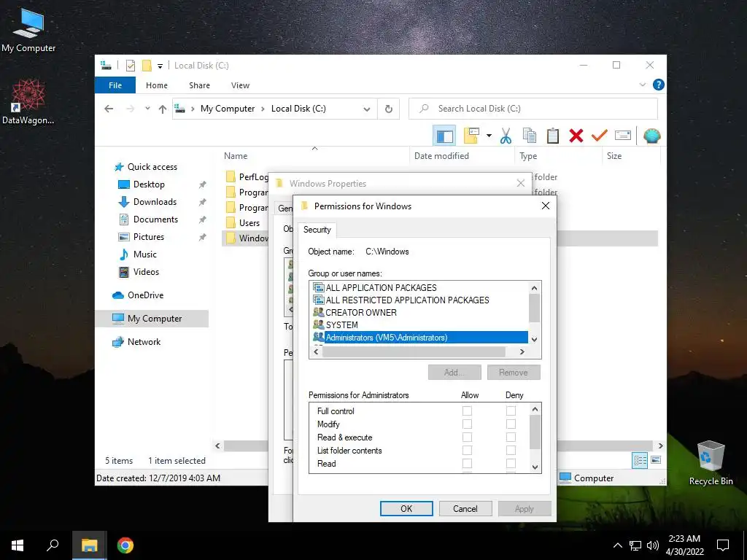Open the recent locations dropdown
Screen dimensions: 747x560
[x=147, y=109]
